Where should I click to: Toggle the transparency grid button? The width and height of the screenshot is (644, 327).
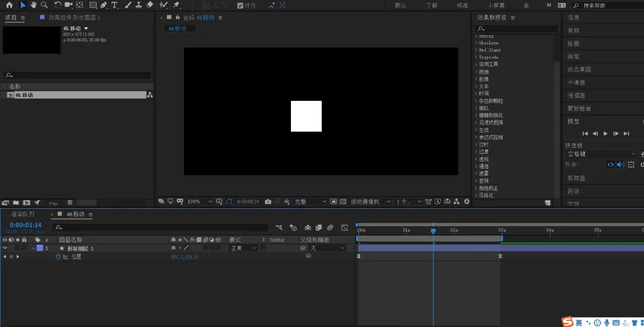[x=343, y=202]
